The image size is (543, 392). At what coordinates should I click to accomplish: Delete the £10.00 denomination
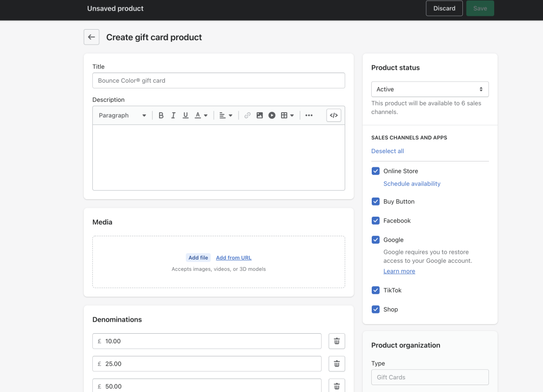(x=337, y=341)
